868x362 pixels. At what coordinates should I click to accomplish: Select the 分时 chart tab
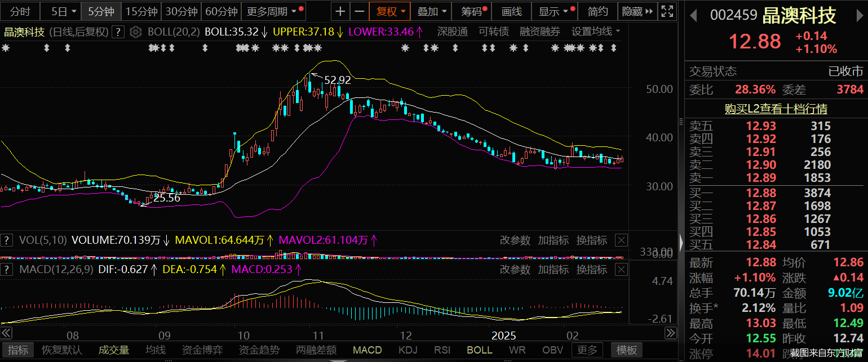pos(20,11)
